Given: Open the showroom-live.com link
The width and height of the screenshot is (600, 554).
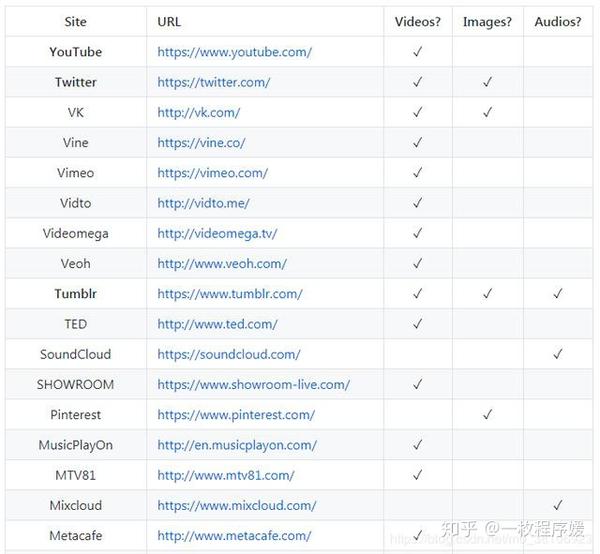Looking at the screenshot, I should point(253,385).
